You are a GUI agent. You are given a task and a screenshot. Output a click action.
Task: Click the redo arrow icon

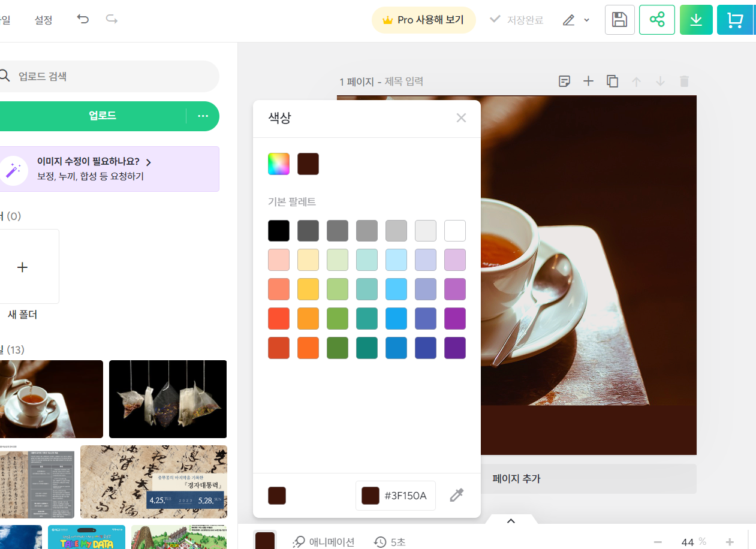click(111, 19)
